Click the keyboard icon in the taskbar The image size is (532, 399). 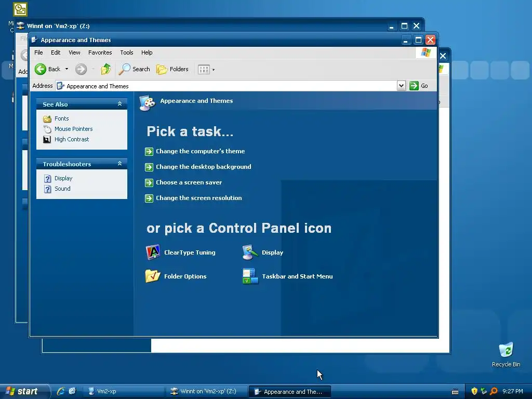click(455, 392)
